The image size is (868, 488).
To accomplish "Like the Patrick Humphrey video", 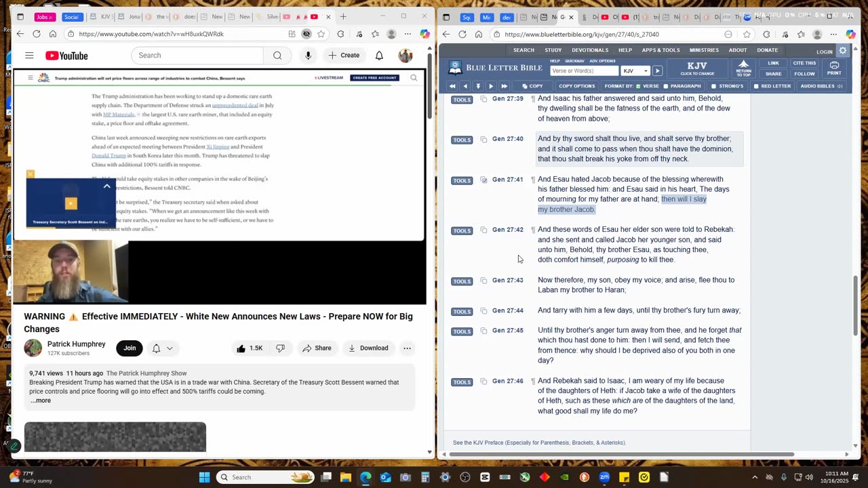I will [249, 348].
